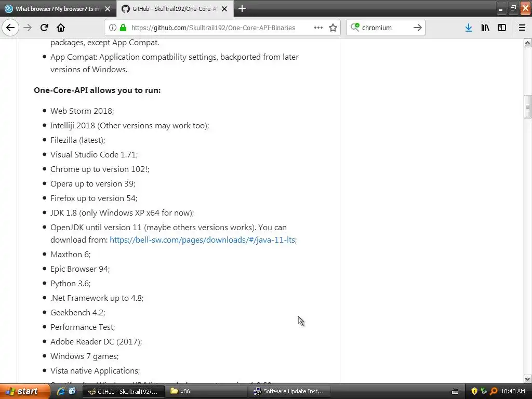
Task: Switch to 'What browser? My browser?' tab
Action: (x=58, y=9)
